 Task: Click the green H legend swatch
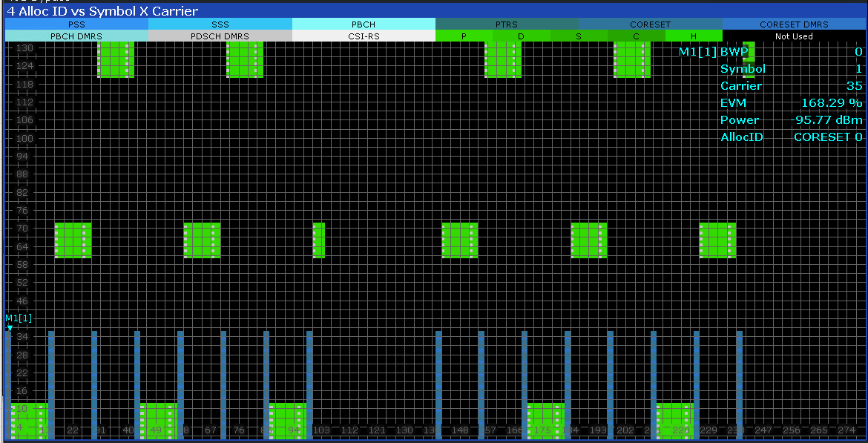coord(694,36)
